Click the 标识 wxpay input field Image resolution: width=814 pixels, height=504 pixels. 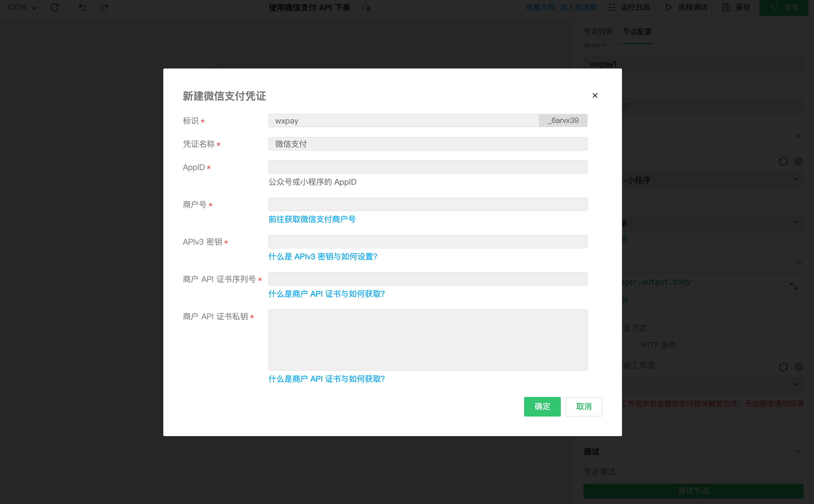404,120
